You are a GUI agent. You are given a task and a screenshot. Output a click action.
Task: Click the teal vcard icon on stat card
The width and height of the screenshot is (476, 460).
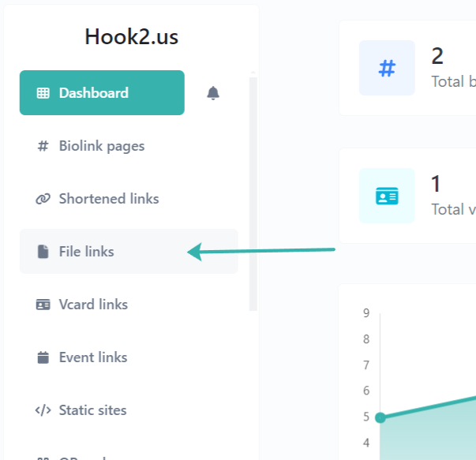coord(387,196)
